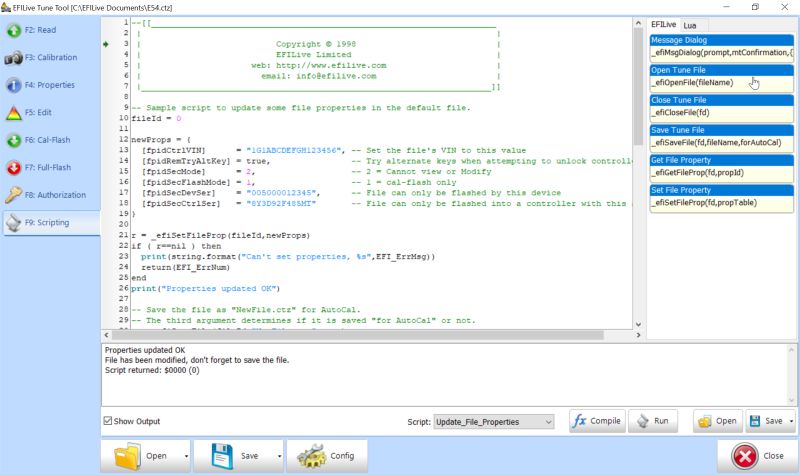Open the Script selection combo box
The height and width of the screenshot is (475, 800).
(x=493, y=422)
